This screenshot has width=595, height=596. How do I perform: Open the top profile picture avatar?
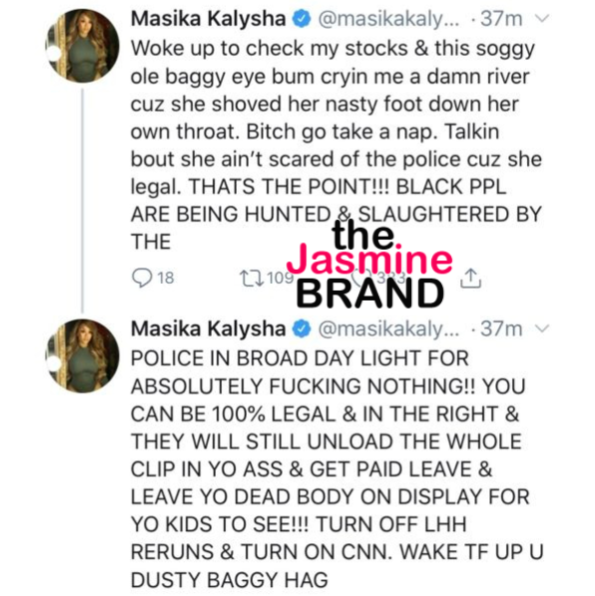coord(83,46)
